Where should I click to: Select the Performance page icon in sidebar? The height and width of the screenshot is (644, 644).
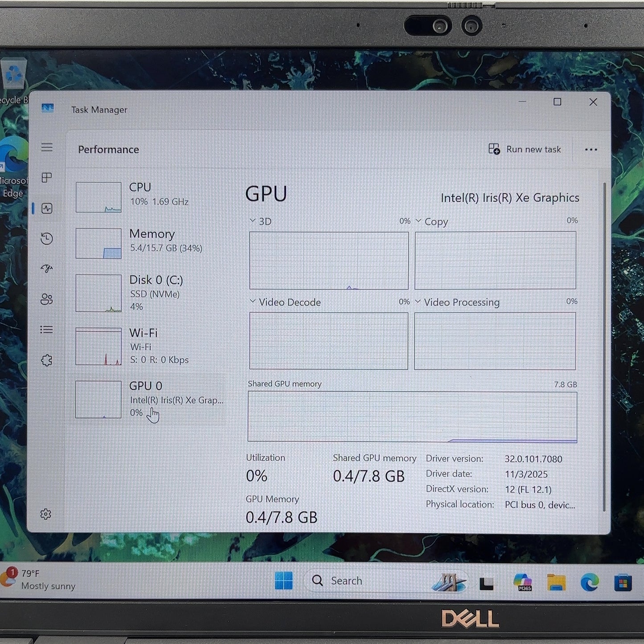47,208
